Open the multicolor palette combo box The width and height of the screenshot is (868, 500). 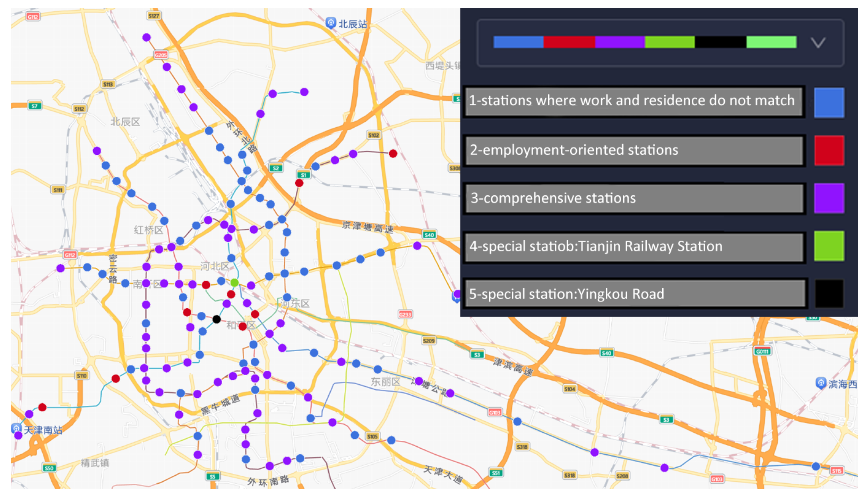[645, 42]
